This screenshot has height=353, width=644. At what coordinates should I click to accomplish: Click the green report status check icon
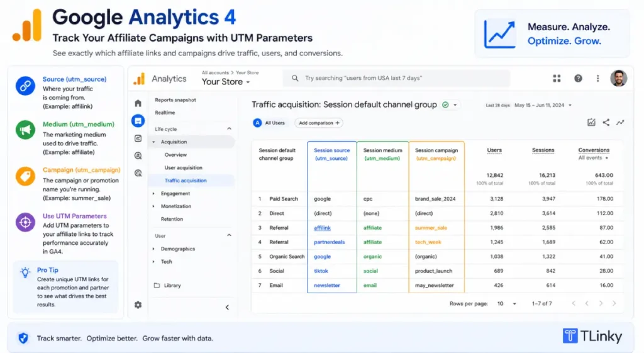click(445, 105)
